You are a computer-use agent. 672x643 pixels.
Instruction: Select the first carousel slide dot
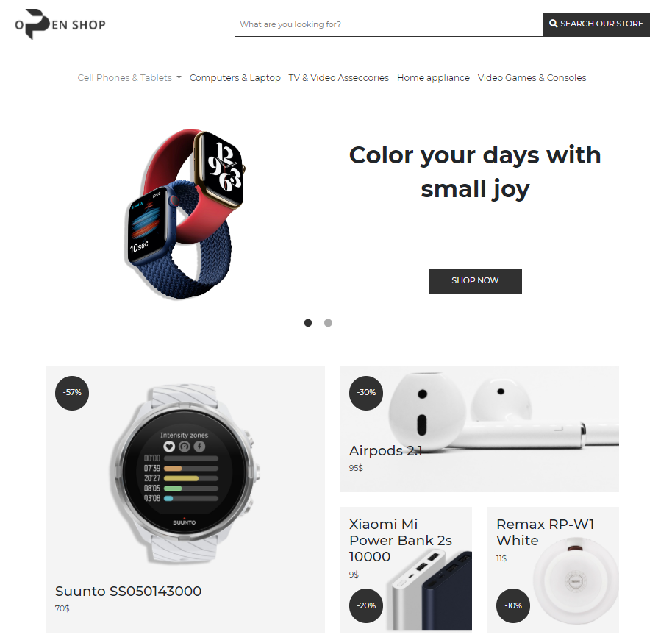click(x=308, y=322)
